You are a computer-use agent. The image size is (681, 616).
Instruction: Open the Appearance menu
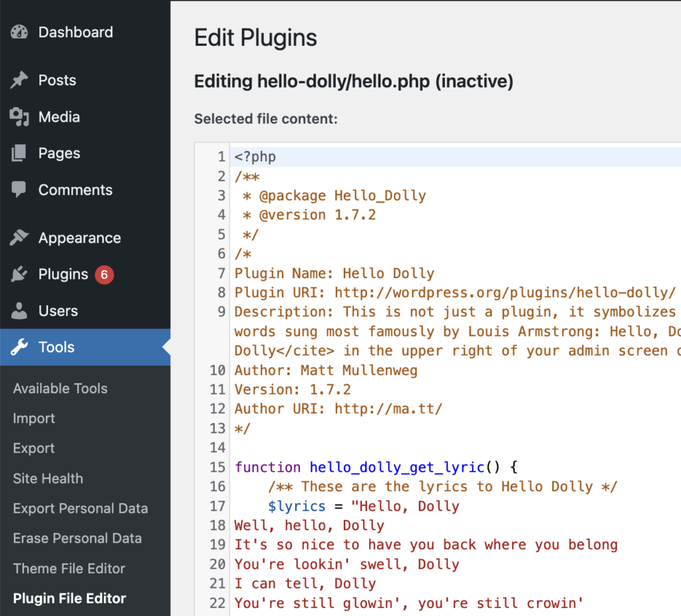(x=80, y=238)
